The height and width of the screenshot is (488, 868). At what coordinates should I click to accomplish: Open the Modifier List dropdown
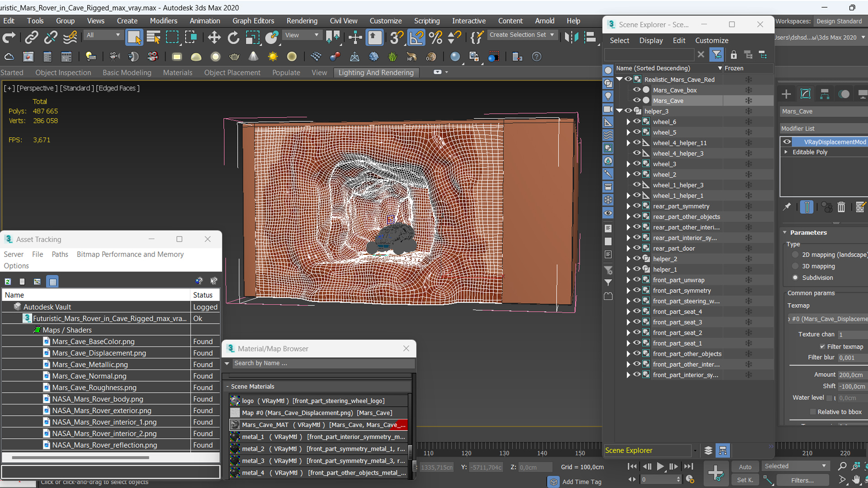[x=824, y=128]
